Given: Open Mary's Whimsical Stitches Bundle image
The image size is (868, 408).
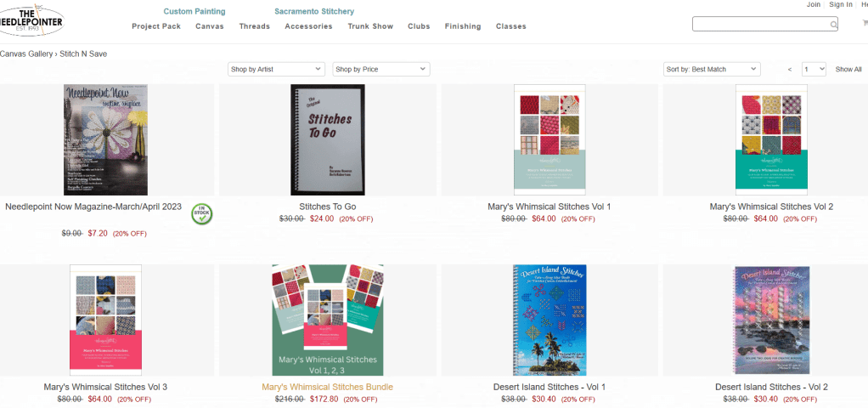Looking at the screenshot, I should pyautogui.click(x=328, y=320).
